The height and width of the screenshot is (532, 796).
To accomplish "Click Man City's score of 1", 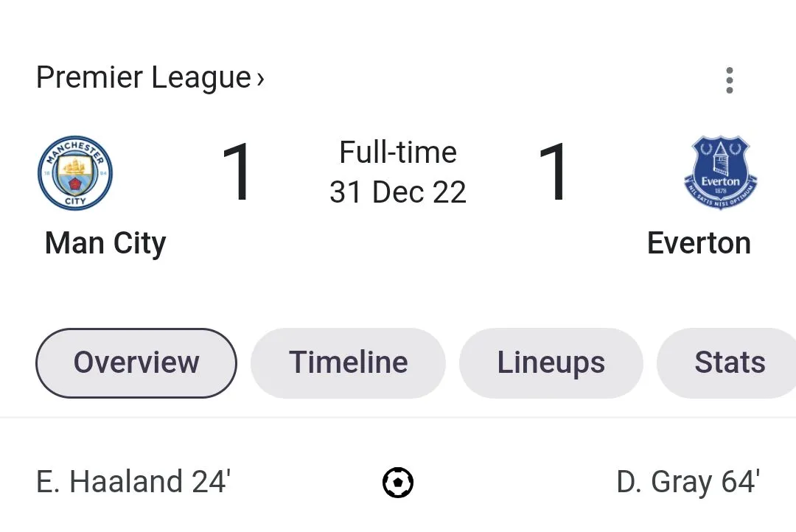I will click(x=237, y=173).
